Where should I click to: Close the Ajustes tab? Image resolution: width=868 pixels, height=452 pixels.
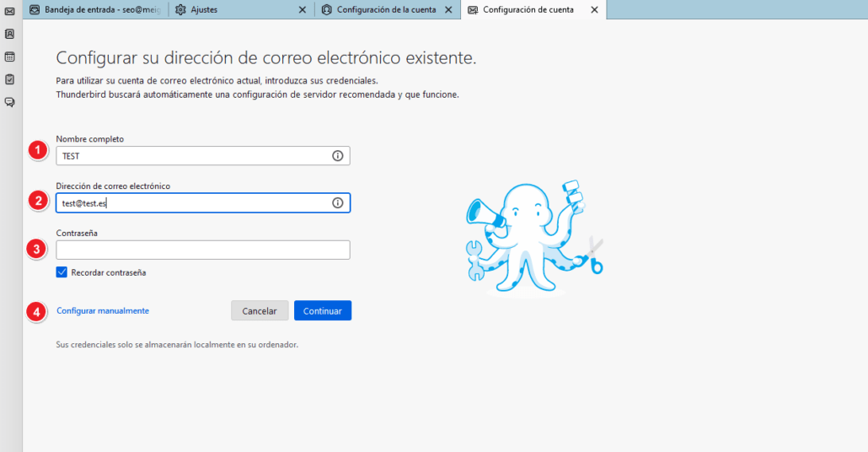[x=303, y=10]
